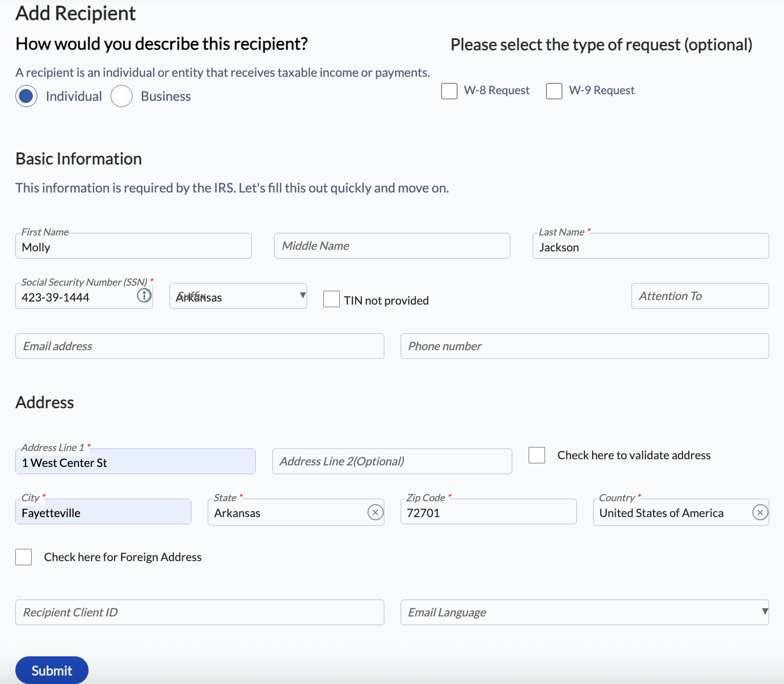
Task: Check the Foreign Address box
Action: coord(24,557)
